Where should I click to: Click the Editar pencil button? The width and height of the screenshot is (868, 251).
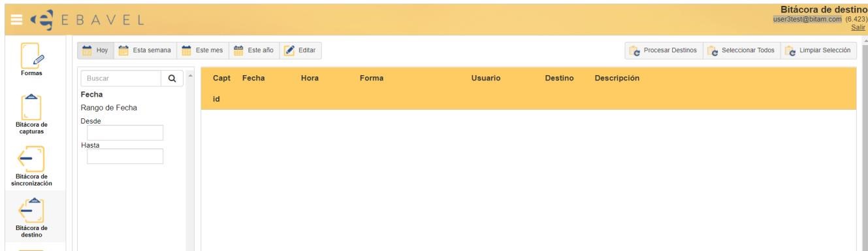click(x=301, y=50)
